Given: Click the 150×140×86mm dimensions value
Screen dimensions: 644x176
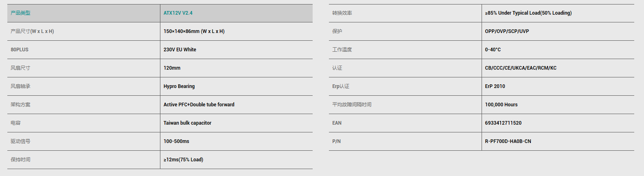Looking at the screenshot, I should tap(194, 31).
